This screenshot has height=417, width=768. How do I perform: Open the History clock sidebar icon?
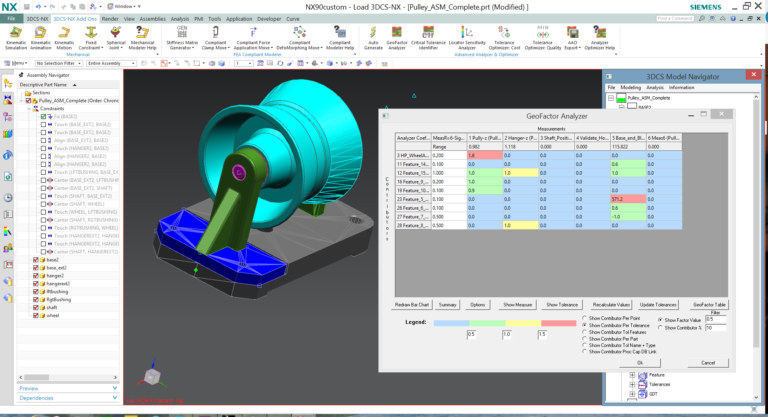tap(8, 198)
